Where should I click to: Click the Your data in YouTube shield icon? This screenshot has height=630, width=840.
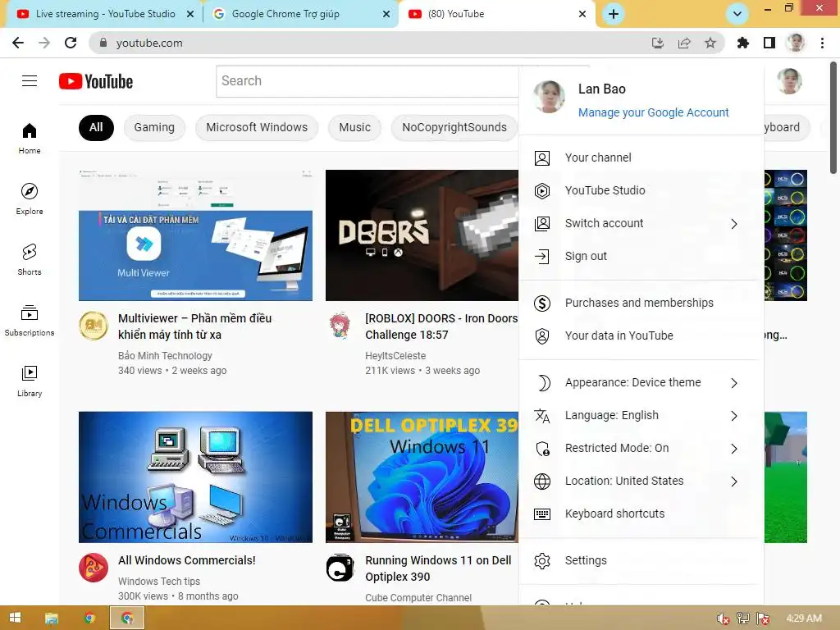pyautogui.click(x=542, y=336)
